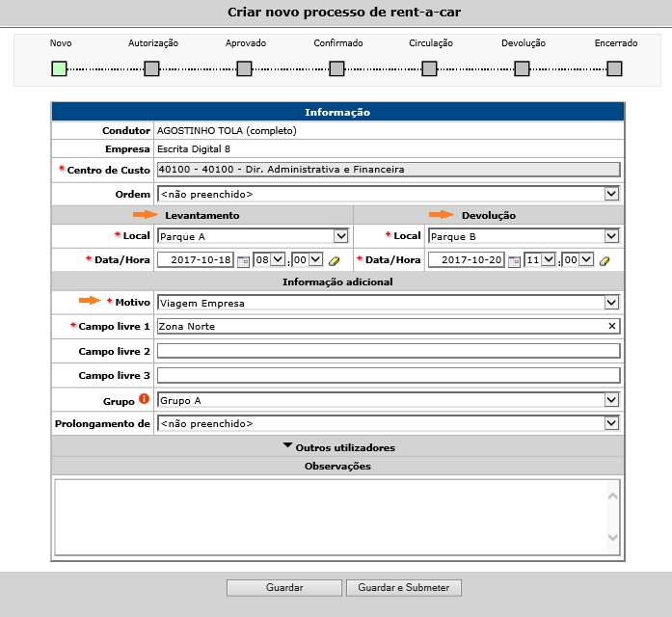The height and width of the screenshot is (617, 672).
Task: Click the Guardar e Submeter button
Action: tap(404, 587)
